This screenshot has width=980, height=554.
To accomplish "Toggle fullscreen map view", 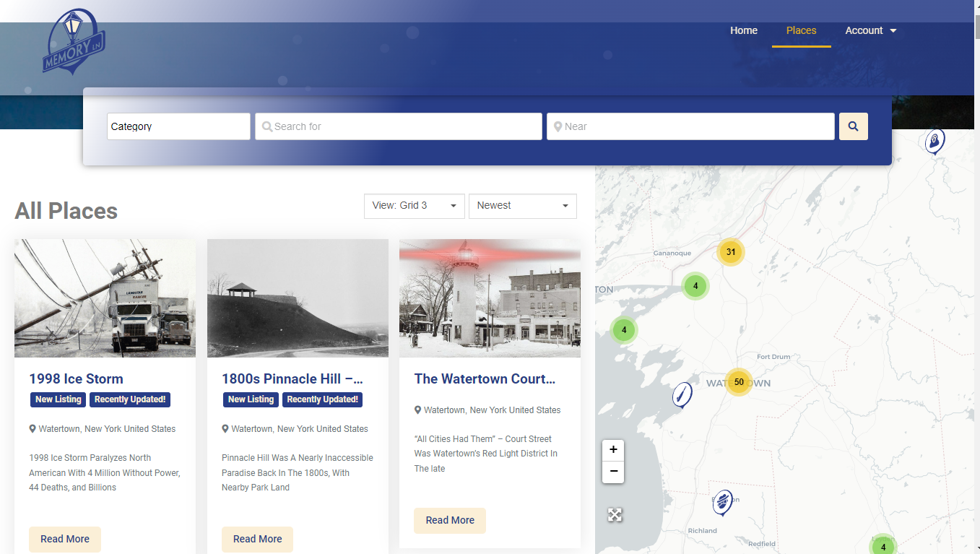I will tap(615, 515).
